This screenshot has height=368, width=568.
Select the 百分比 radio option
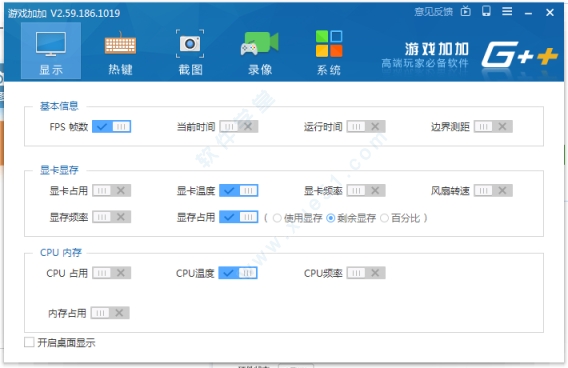point(384,218)
